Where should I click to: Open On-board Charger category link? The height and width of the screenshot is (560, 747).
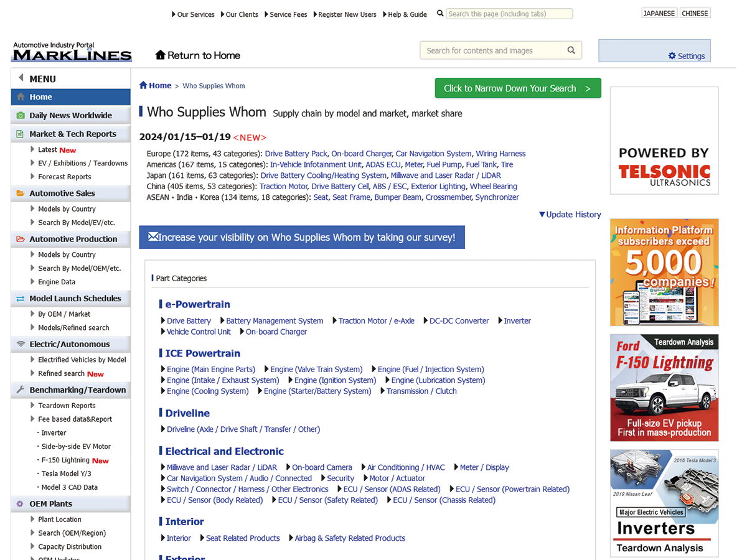tap(276, 332)
